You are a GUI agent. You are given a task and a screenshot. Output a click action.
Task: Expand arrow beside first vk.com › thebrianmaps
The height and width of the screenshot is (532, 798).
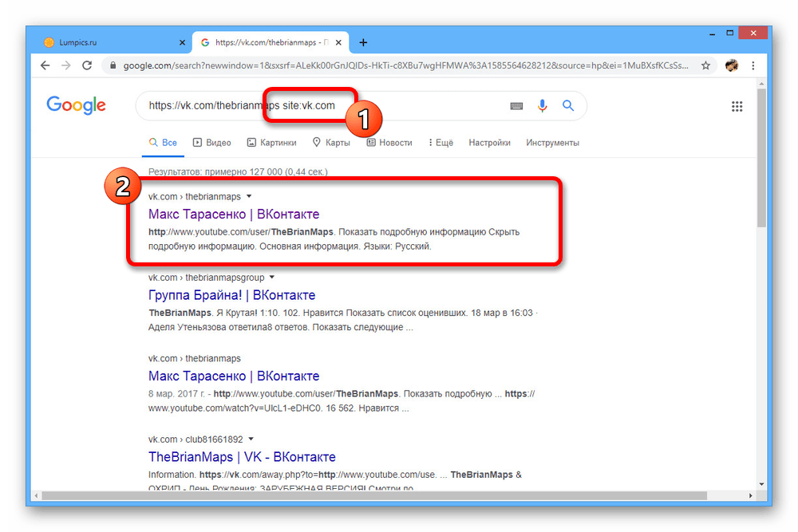[x=249, y=196]
